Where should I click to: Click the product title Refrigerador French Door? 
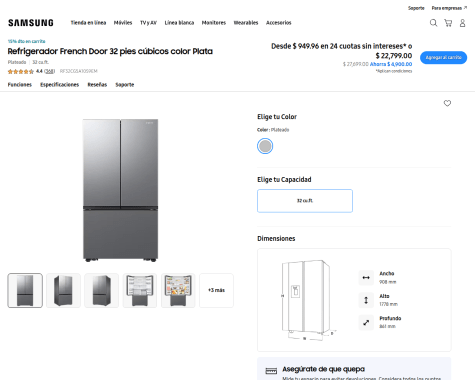pos(110,51)
